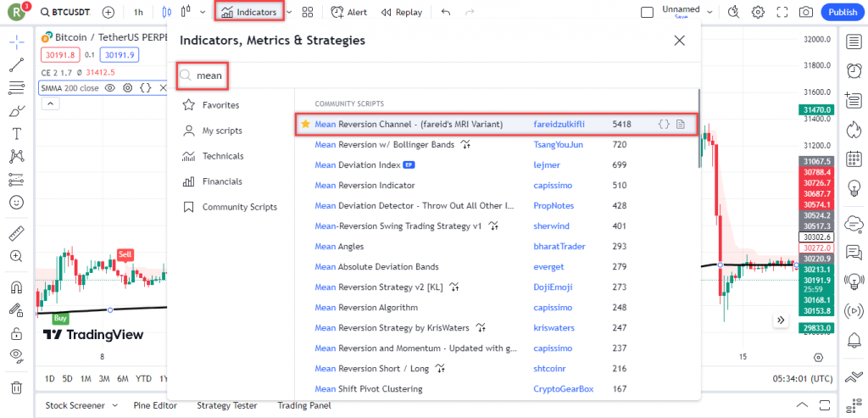Image resolution: width=868 pixels, height=418 pixels.
Task: Open author CryptoGearBox profile
Action: coord(563,389)
